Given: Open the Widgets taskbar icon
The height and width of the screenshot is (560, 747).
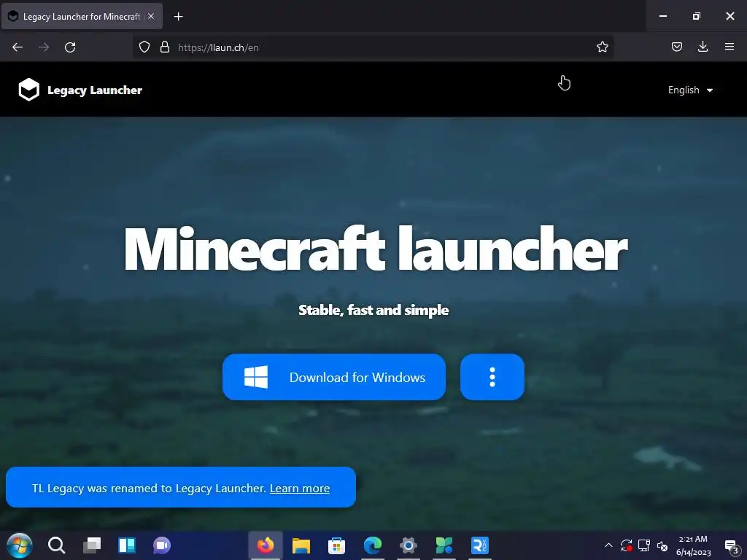Looking at the screenshot, I should [127, 545].
